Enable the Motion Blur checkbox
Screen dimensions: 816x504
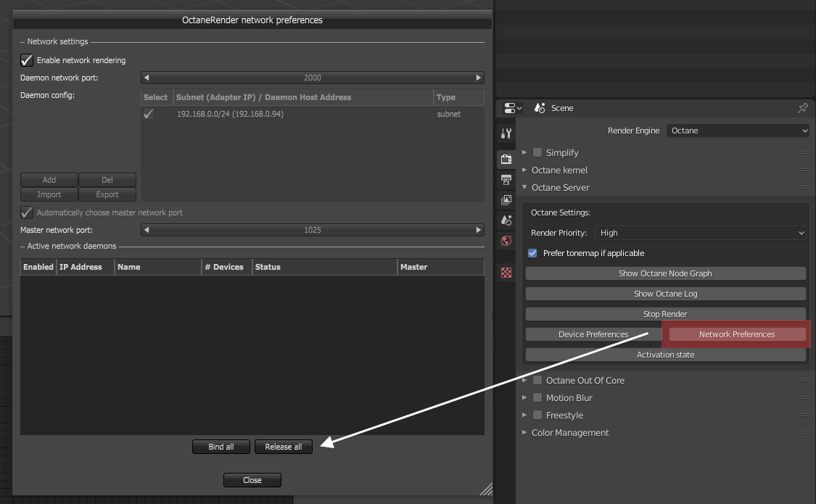coord(537,397)
